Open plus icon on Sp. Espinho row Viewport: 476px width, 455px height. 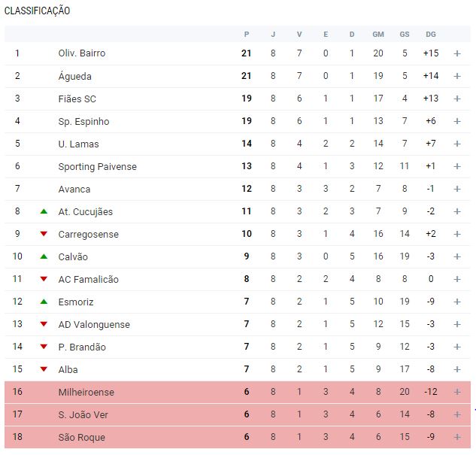coord(456,121)
